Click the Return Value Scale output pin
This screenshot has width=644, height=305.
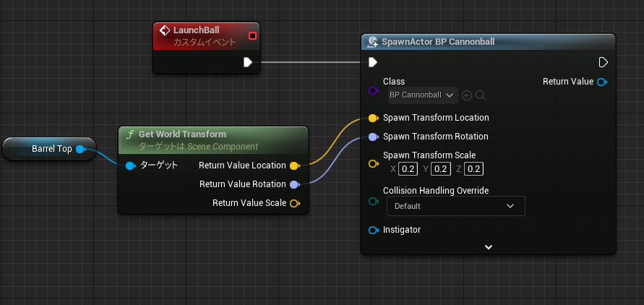[x=294, y=203]
